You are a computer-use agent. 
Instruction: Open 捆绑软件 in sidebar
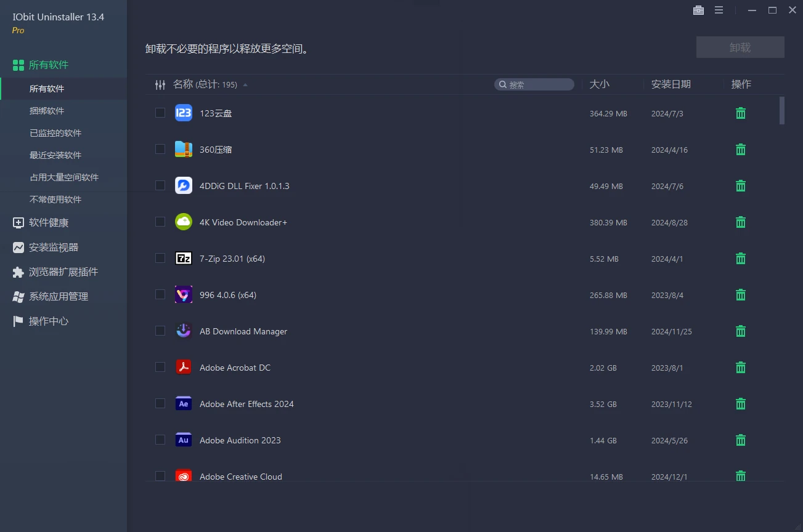coord(47,111)
